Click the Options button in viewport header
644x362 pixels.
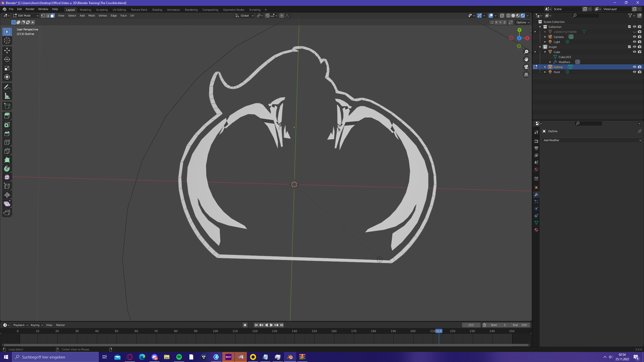(523, 22)
